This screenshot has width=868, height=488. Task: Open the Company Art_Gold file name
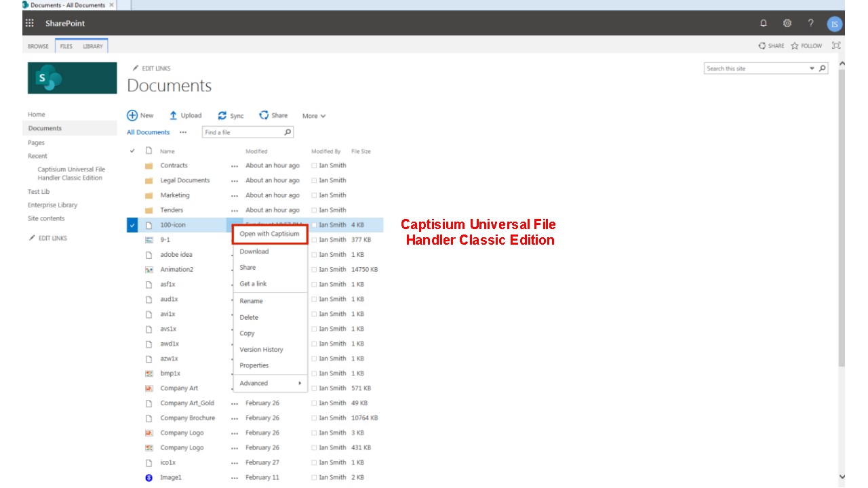(187, 403)
